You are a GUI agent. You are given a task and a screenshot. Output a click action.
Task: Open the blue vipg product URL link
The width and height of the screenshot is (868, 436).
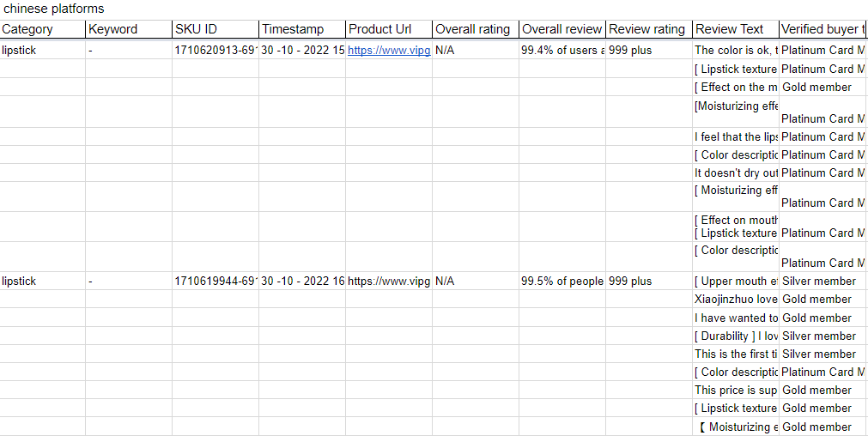coord(388,51)
